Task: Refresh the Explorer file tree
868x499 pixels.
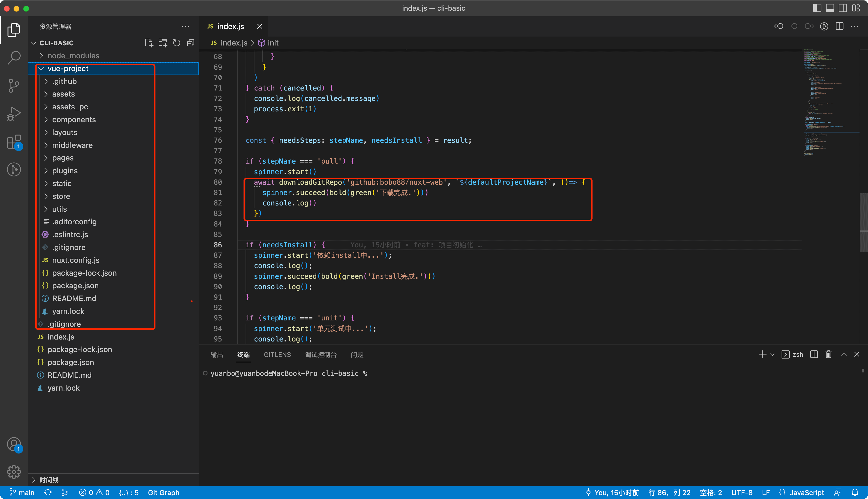Action: point(177,43)
